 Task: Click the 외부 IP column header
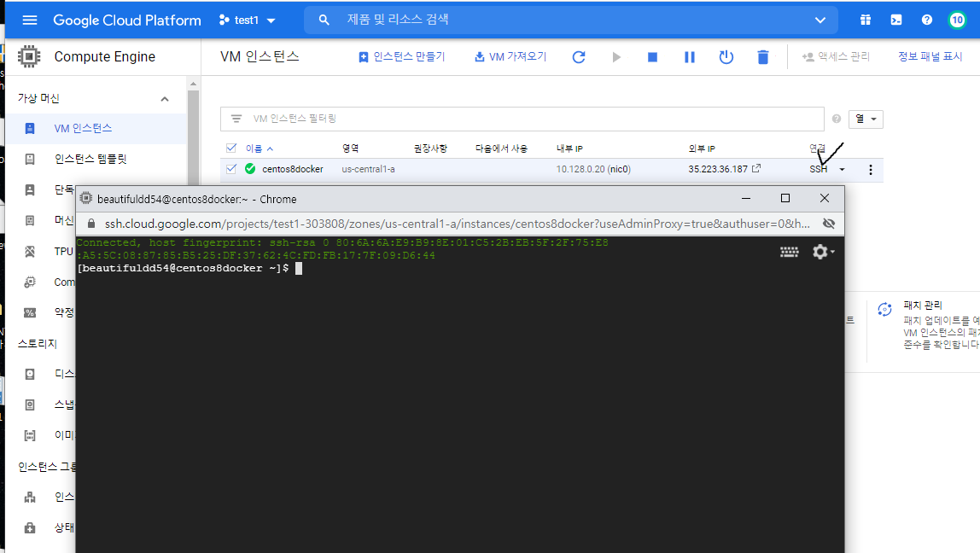[x=701, y=148]
